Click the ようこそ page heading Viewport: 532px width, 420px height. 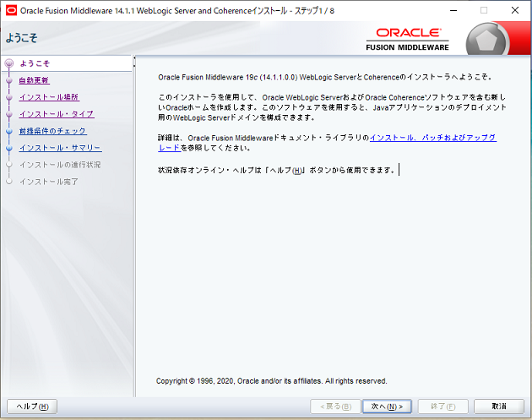tap(21, 38)
